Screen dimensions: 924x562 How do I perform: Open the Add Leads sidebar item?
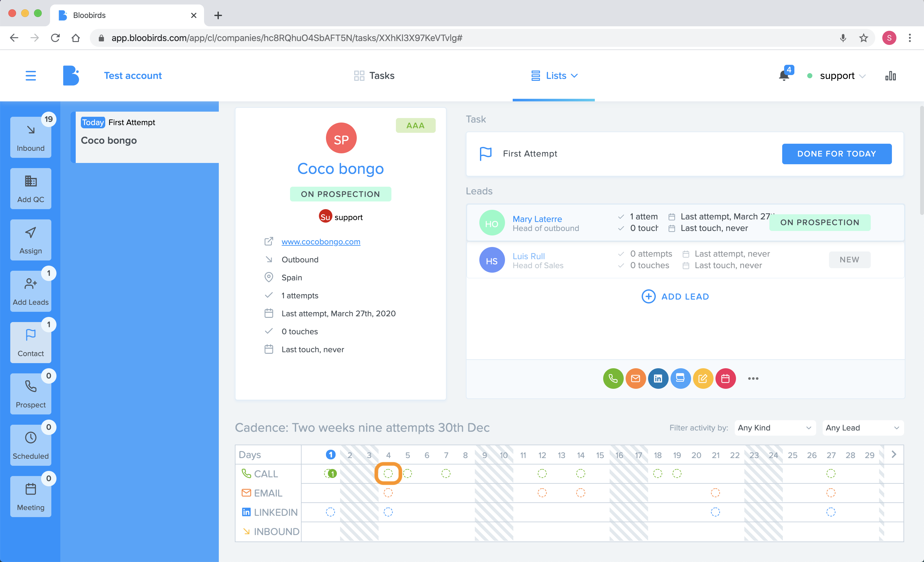pos(31,291)
